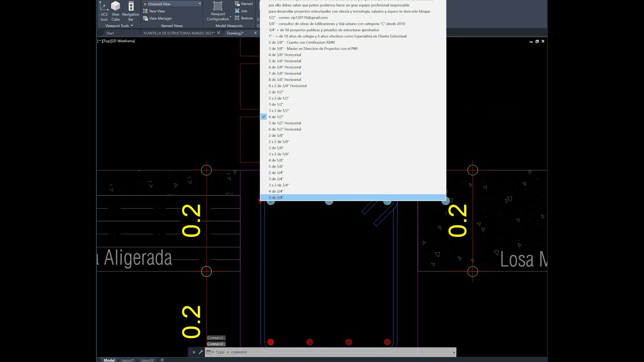Open recent commands dropdown in command line
The height and width of the screenshot is (362, 644).
210,352
